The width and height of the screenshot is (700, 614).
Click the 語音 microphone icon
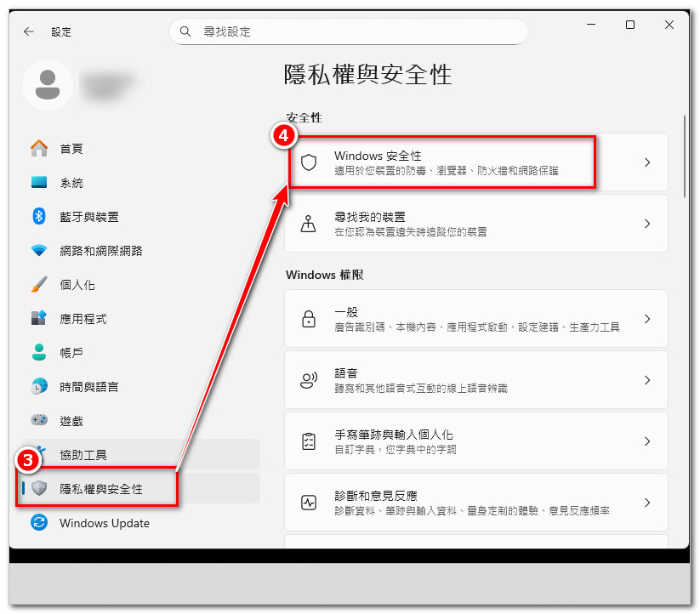pos(309,380)
